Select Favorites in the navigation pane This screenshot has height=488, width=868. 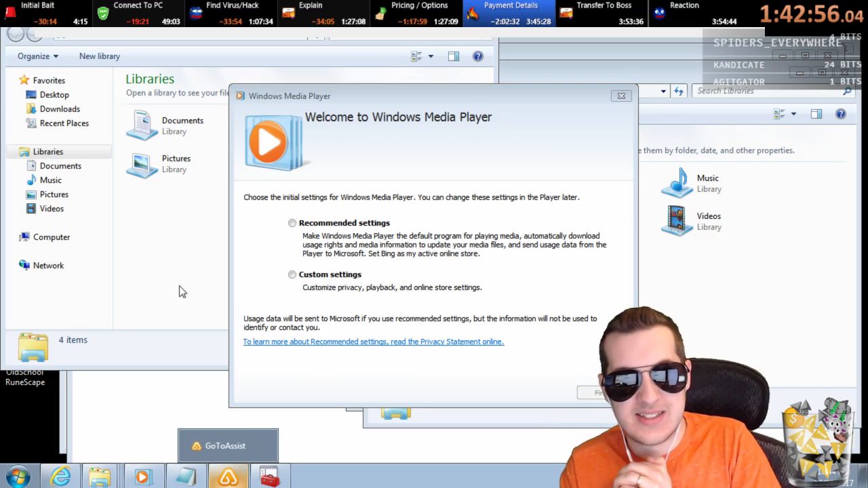(x=49, y=81)
